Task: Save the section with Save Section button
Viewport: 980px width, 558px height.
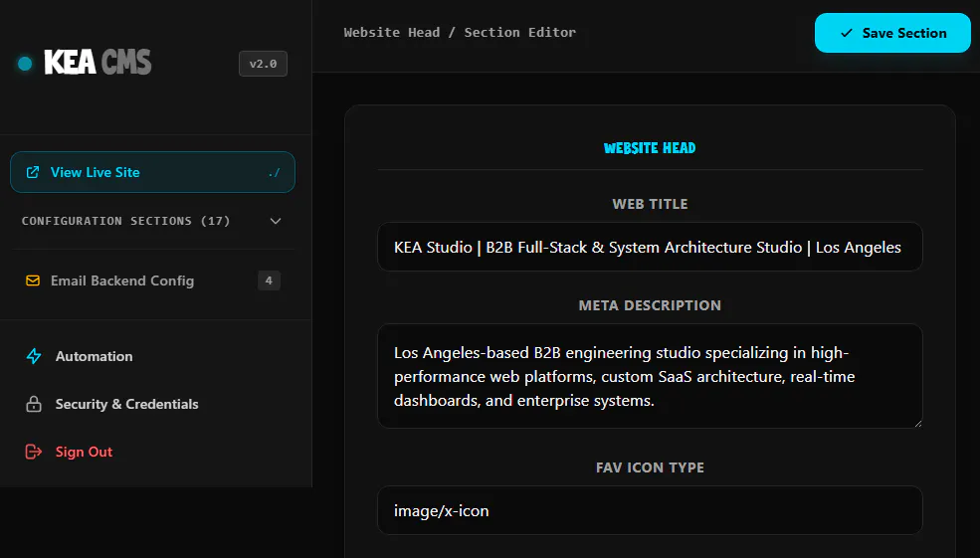Action: point(892,33)
